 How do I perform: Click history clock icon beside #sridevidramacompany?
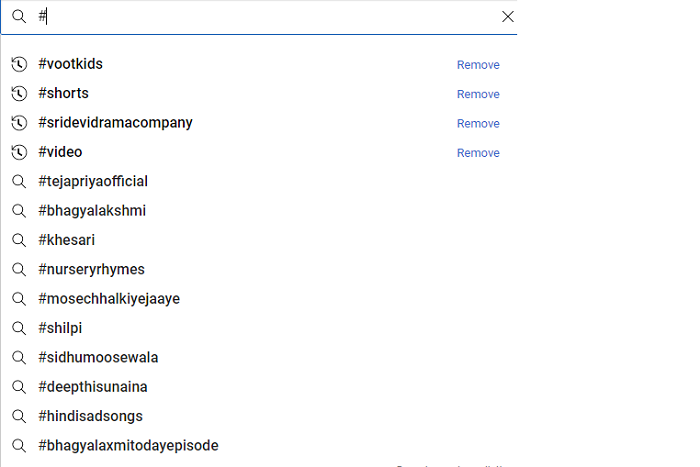click(19, 123)
